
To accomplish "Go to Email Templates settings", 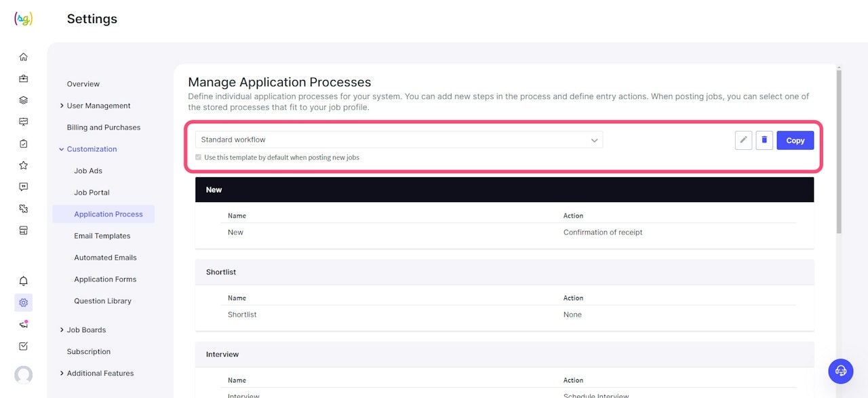I will click(102, 236).
